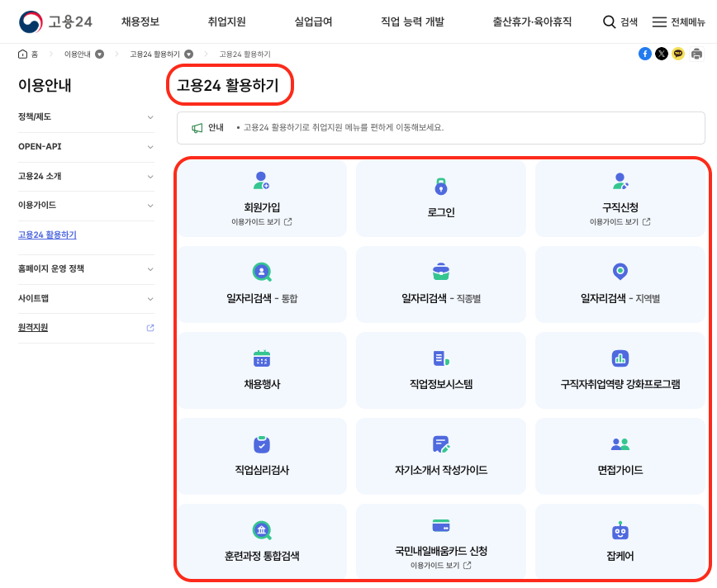This screenshot has width=717, height=588.
Task: Click the 회원가입 person-plus icon
Action: 262,180
